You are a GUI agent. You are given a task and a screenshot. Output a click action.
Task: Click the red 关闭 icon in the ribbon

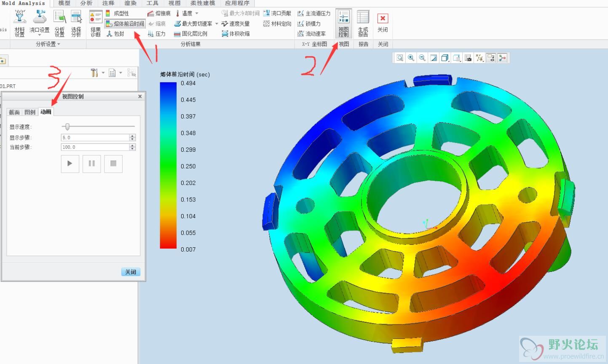coord(383,19)
